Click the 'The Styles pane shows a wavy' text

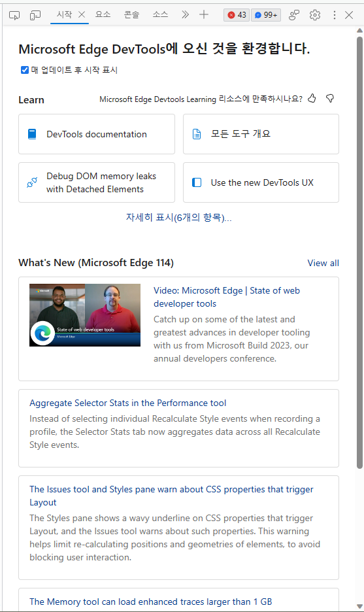pos(174,538)
